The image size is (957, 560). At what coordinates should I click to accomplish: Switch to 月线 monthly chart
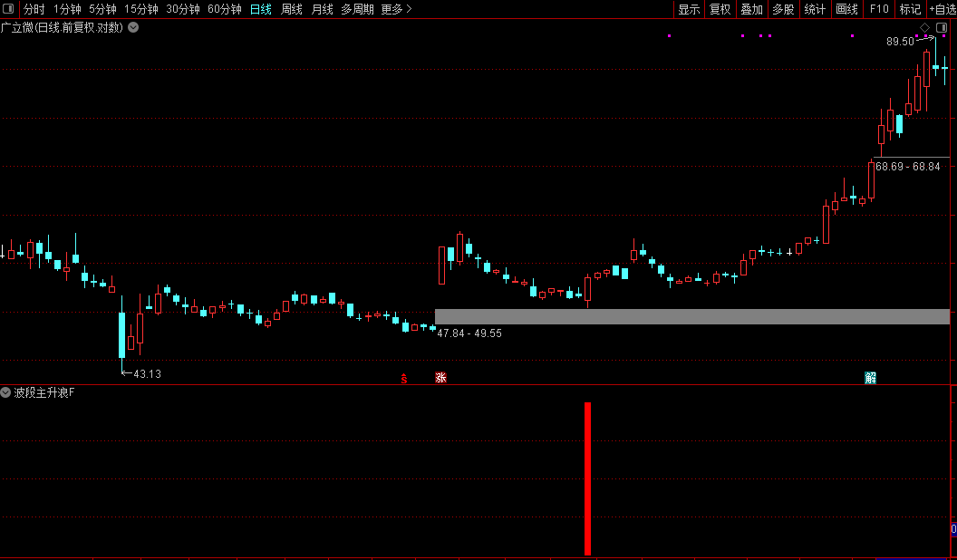pyautogui.click(x=323, y=9)
